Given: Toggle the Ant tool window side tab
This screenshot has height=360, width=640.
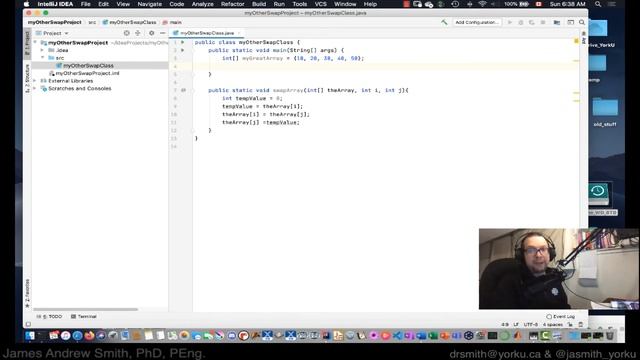Looking at the screenshot, I should tap(584, 38).
